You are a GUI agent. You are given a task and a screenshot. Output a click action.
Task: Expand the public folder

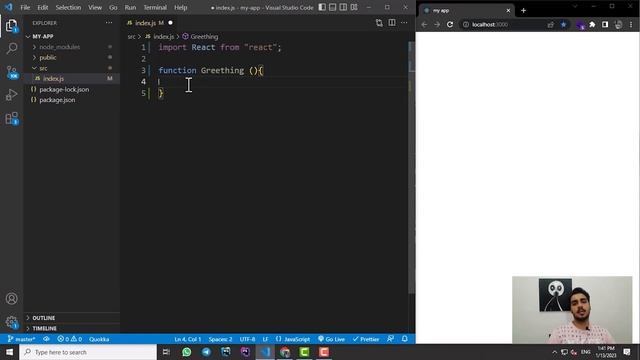71,58
